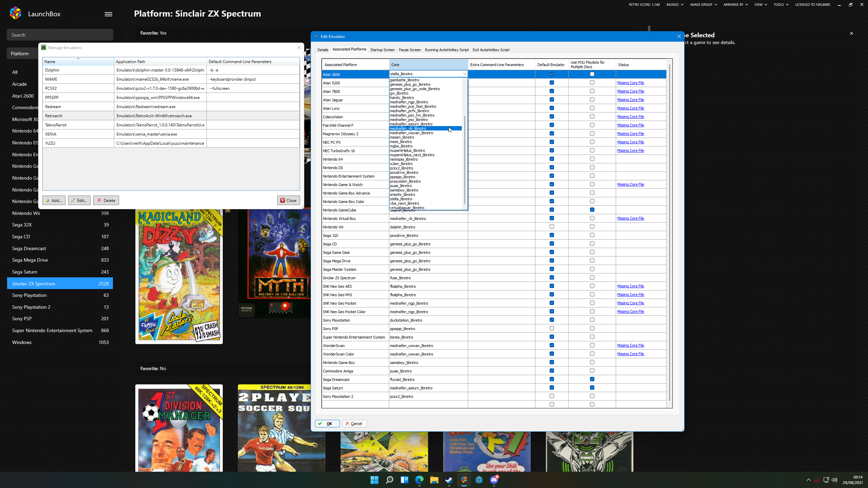Click Delete button in Manage Emulators
Screen dimensions: 868x488
click(106, 200)
